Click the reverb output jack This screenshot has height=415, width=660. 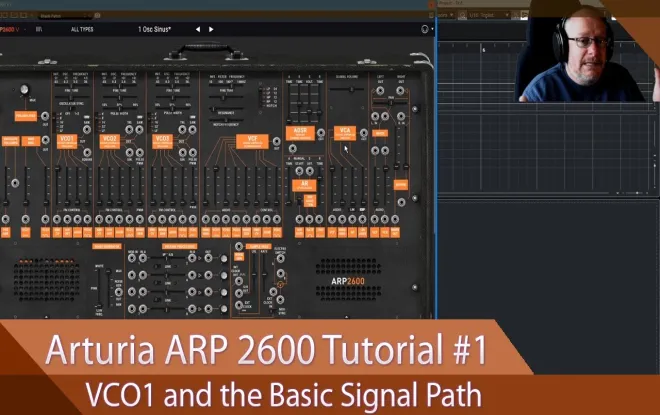[401, 202]
